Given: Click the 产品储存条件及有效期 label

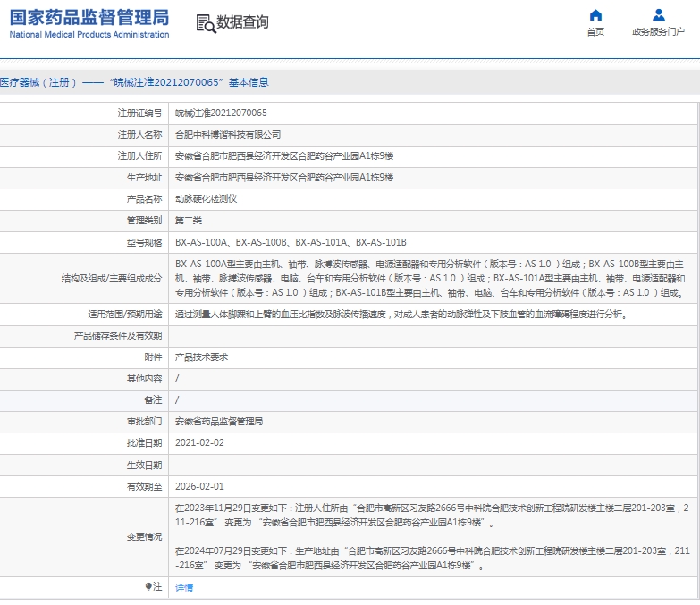Looking at the screenshot, I should (118, 335).
